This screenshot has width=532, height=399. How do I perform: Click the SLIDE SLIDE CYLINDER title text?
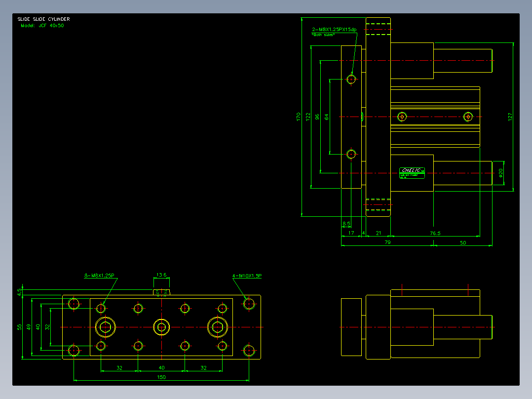tap(44, 19)
